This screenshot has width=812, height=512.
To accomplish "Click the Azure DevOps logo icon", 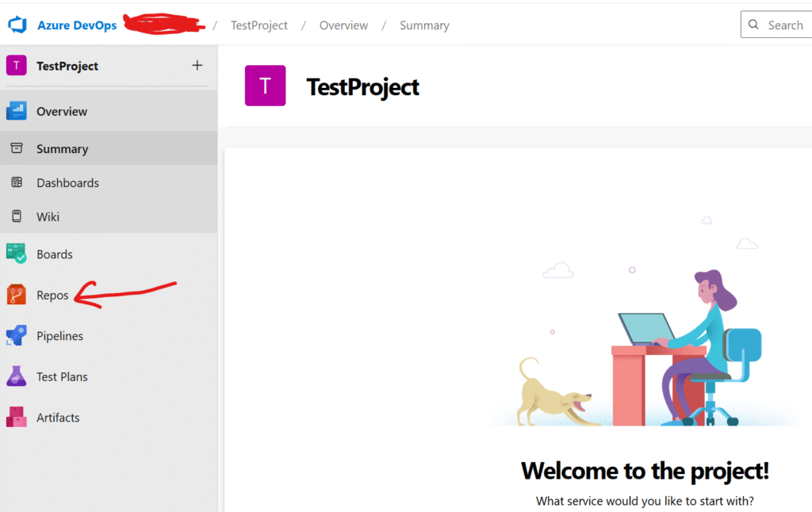I will pyautogui.click(x=17, y=25).
